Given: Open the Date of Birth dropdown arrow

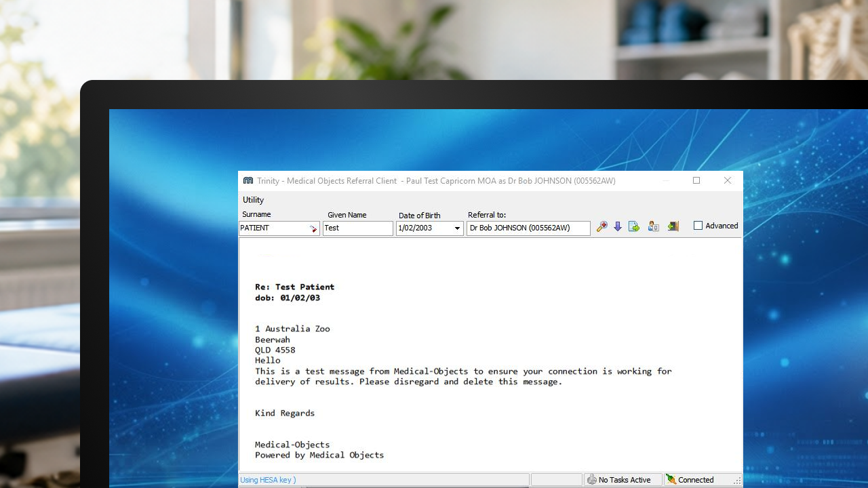Looking at the screenshot, I should [457, 228].
